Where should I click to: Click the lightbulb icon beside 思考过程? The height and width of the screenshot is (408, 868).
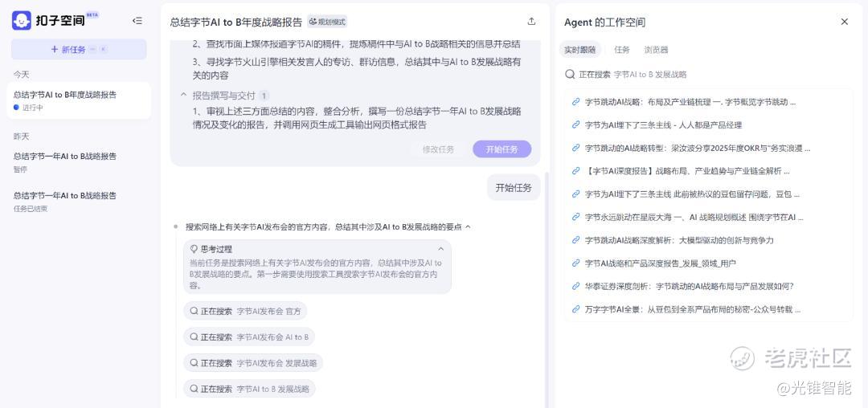(x=194, y=249)
